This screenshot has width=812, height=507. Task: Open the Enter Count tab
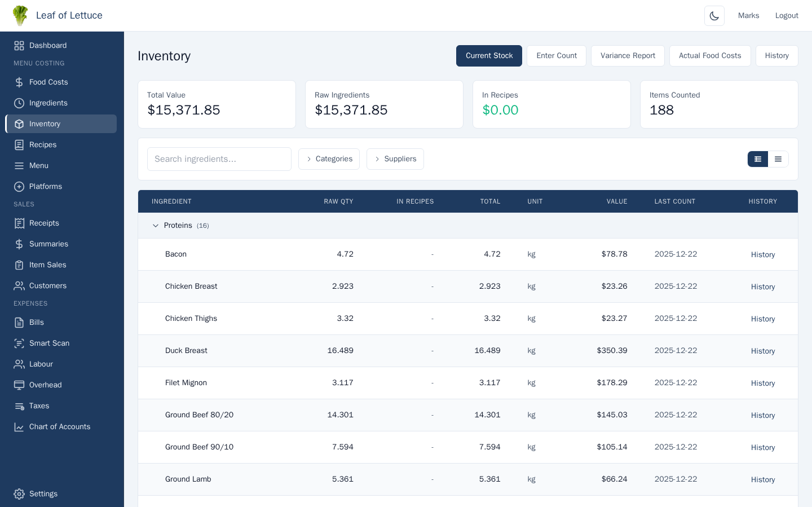[x=556, y=56]
